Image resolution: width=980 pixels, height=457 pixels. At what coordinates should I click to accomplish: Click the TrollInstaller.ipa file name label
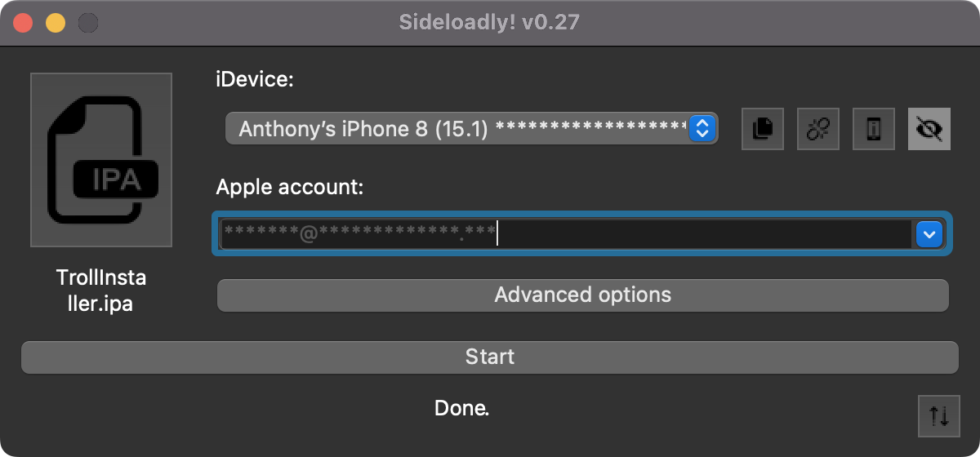pos(101,291)
